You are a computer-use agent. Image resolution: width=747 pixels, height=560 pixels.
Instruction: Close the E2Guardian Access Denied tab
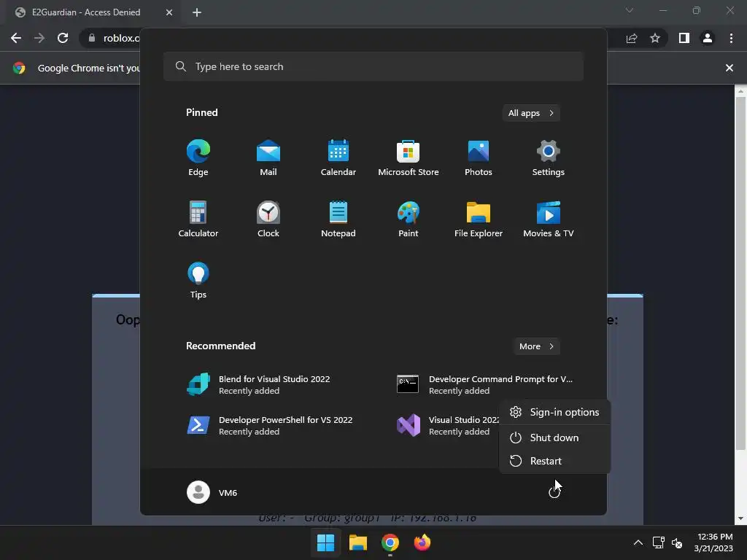(x=169, y=12)
